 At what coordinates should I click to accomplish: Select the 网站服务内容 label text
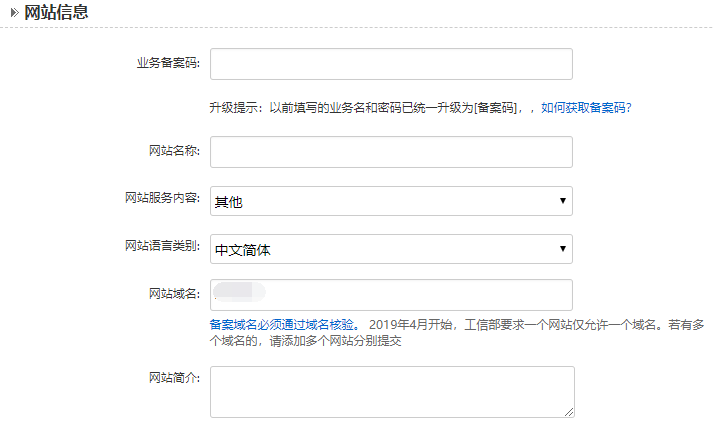162,198
